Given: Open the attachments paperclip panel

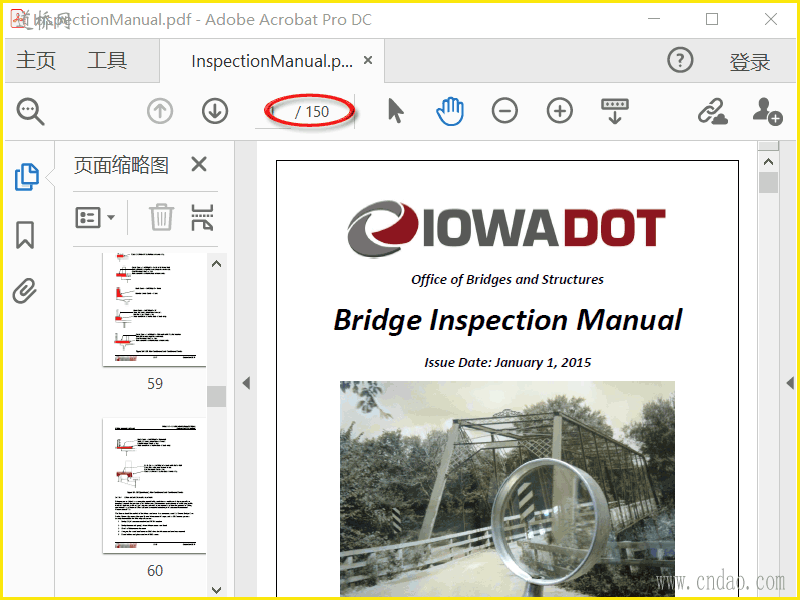Looking at the screenshot, I should 25,291.
